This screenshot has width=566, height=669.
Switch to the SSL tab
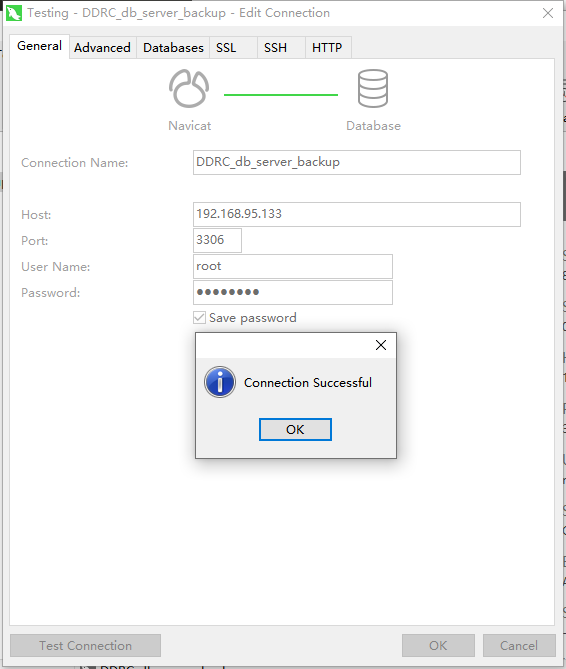click(233, 47)
